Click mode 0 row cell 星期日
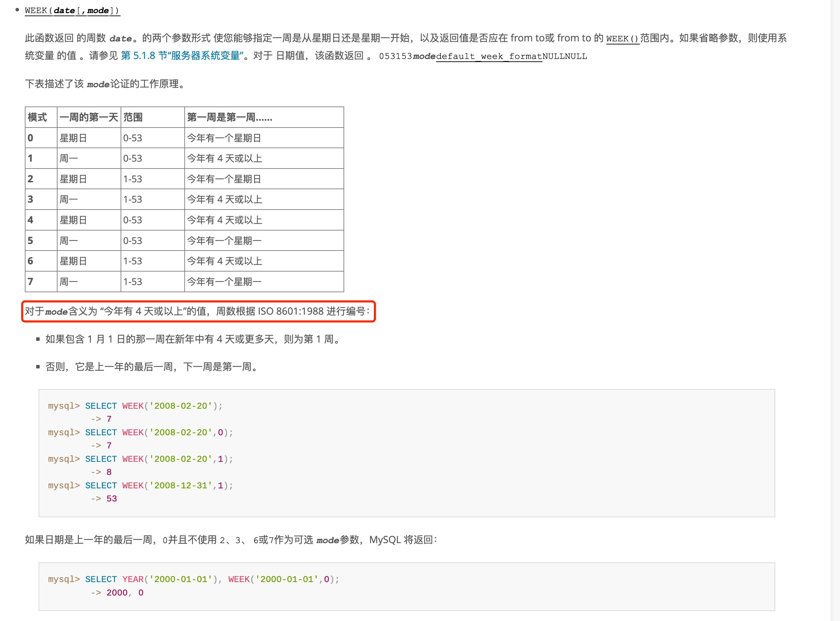 pyautogui.click(x=73, y=138)
